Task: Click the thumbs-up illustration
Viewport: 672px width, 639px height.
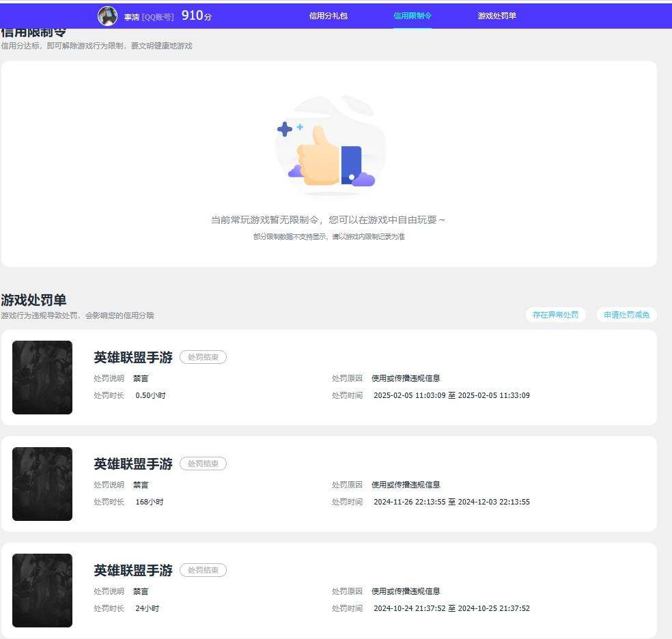Action: click(330, 145)
